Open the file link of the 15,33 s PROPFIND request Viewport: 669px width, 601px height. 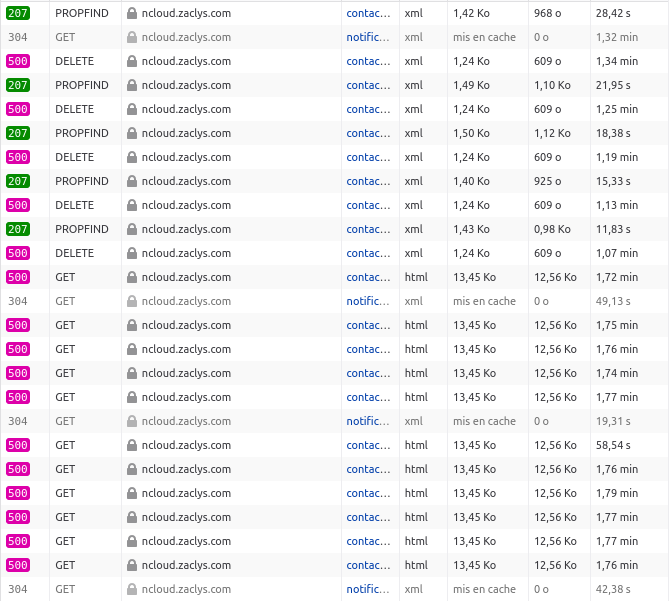tap(368, 181)
